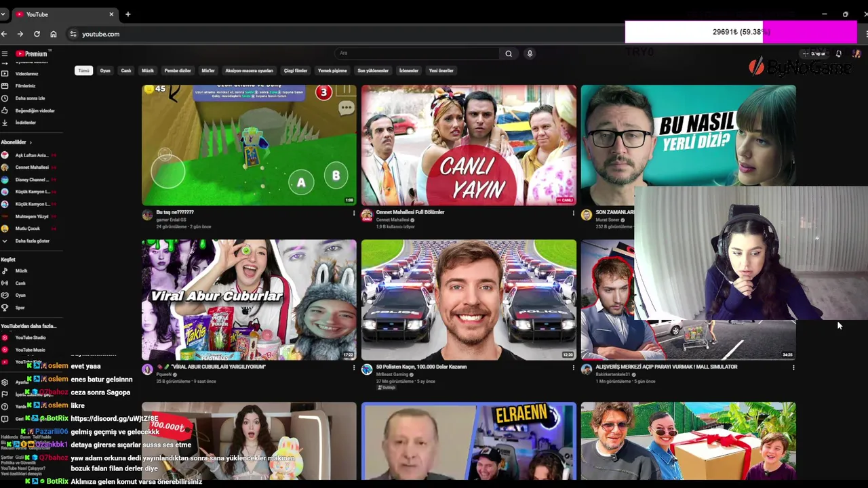
Task: Open the hamburger guide menu icon
Action: (4, 54)
